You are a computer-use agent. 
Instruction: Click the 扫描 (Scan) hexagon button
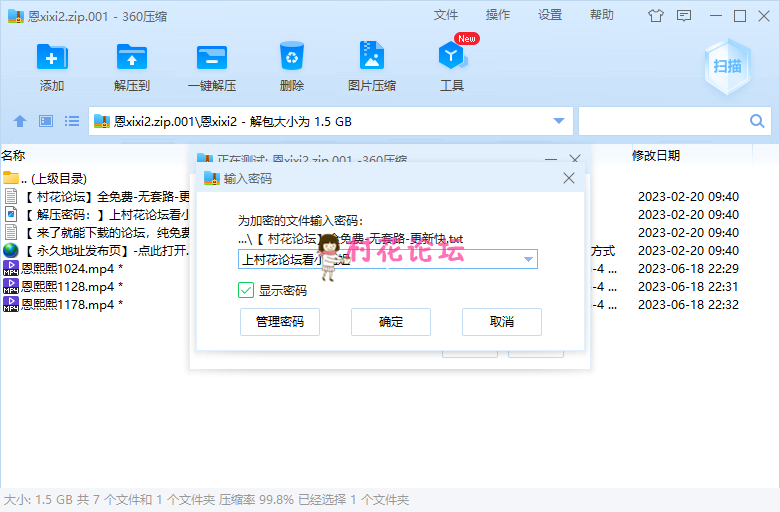point(727,66)
